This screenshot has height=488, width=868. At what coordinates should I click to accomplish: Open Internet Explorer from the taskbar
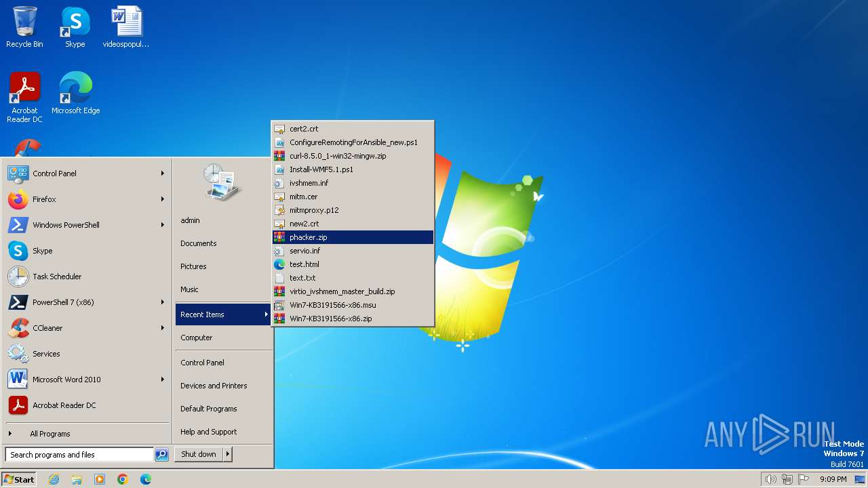tap(54, 479)
